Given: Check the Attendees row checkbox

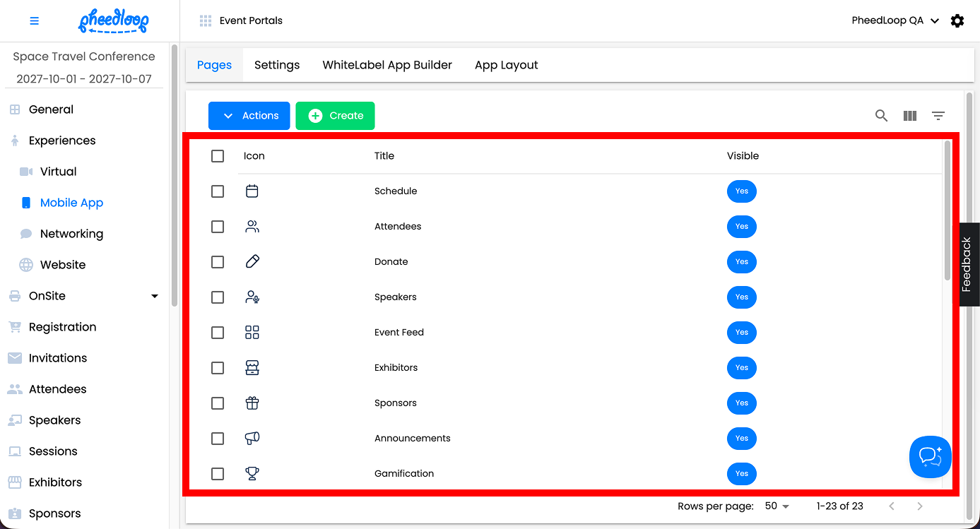Looking at the screenshot, I should [218, 227].
